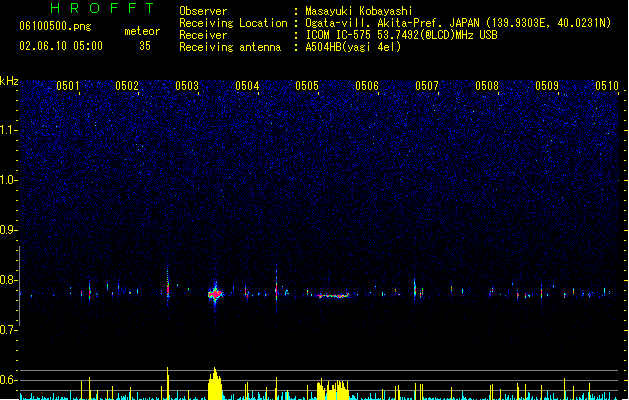Click the 0.9 kHz axis label
This screenshot has width=629, height=400.
pyautogui.click(x=9, y=230)
